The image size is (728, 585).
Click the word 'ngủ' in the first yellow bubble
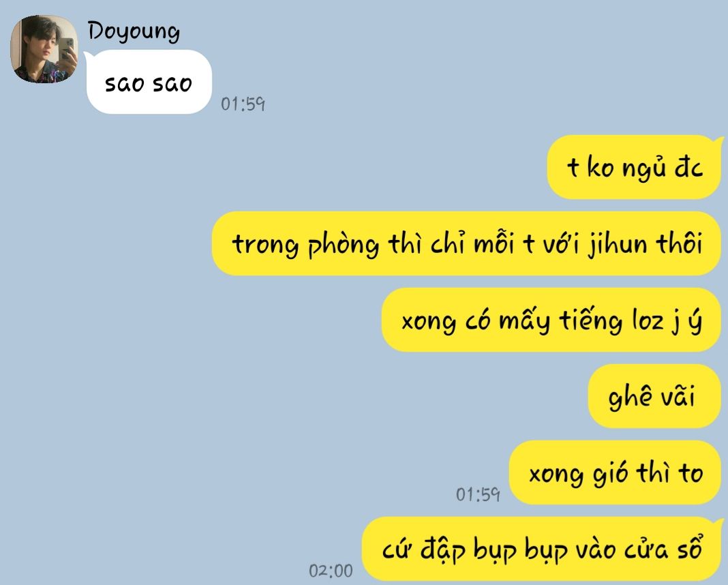pyautogui.click(x=644, y=168)
